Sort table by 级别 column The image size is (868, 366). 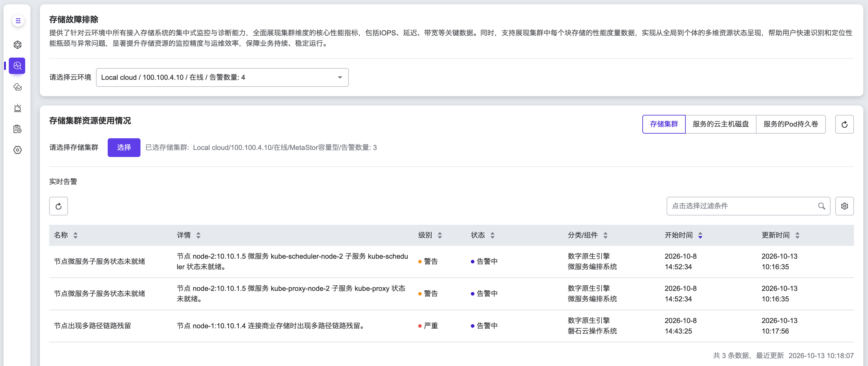(x=440, y=235)
